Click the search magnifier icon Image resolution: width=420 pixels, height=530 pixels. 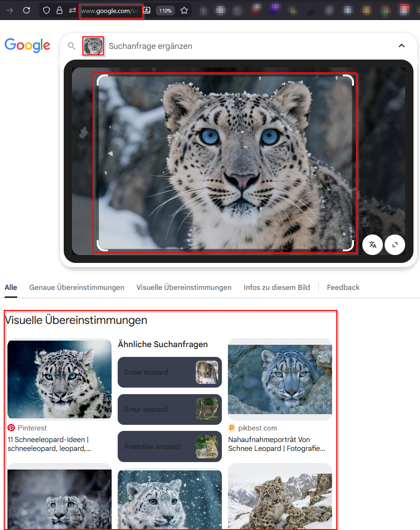72,46
